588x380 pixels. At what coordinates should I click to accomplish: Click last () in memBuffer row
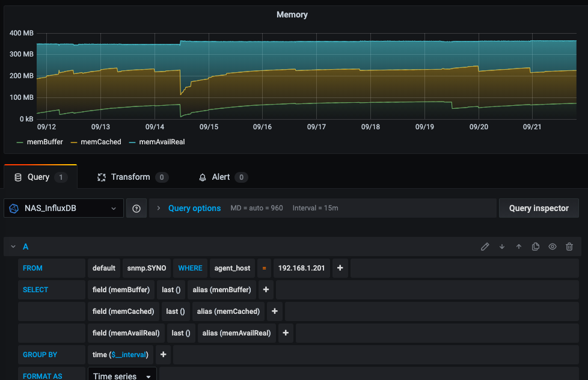point(171,290)
